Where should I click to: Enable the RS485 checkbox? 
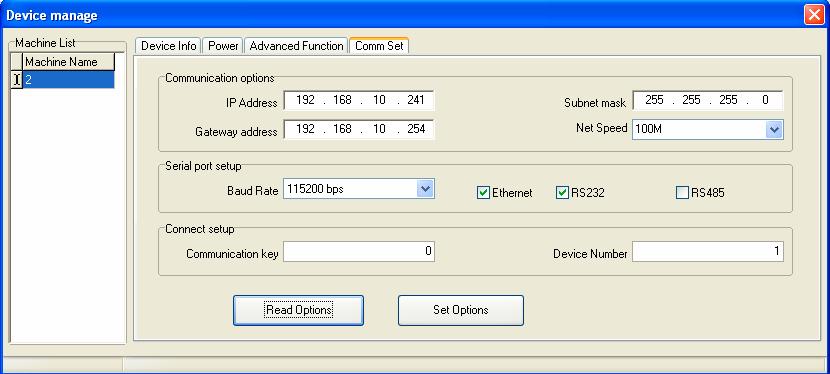(x=682, y=193)
